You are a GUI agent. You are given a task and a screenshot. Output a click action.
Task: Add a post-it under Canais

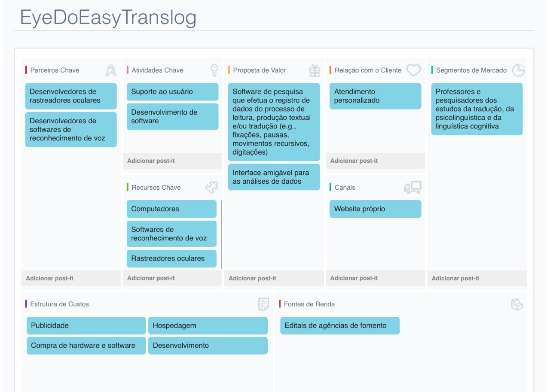coord(354,278)
